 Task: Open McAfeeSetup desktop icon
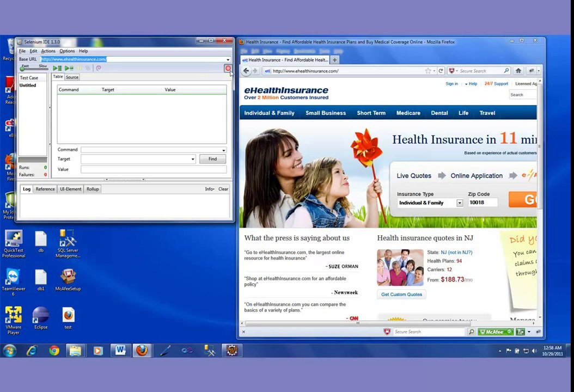(68, 280)
